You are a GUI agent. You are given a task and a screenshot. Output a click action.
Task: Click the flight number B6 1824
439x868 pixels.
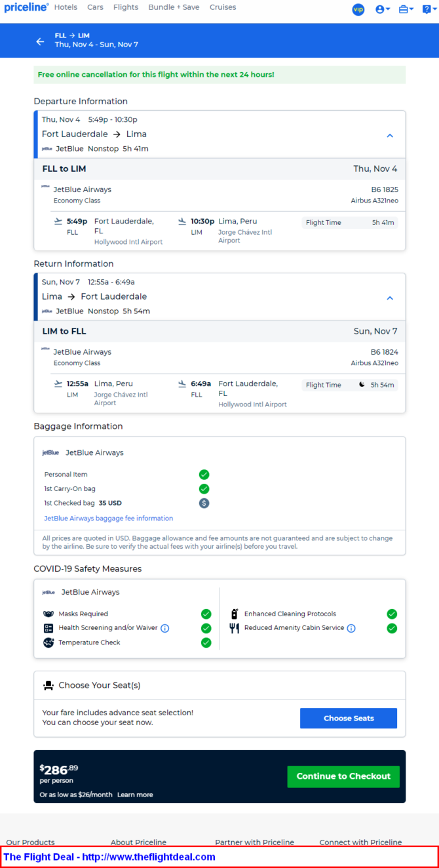click(385, 352)
